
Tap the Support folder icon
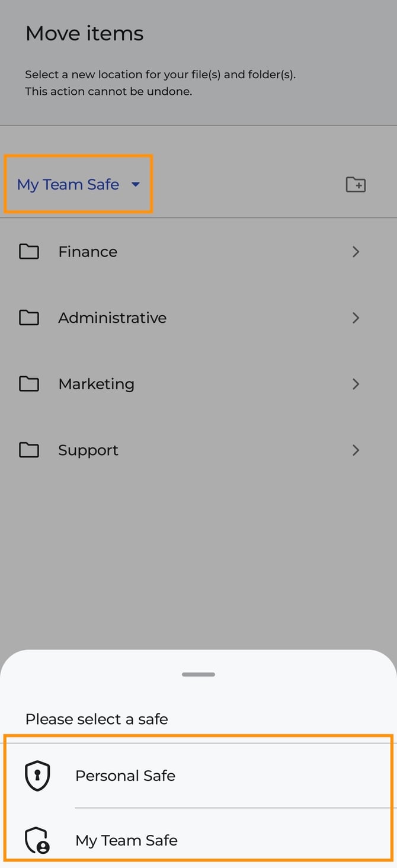28,450
